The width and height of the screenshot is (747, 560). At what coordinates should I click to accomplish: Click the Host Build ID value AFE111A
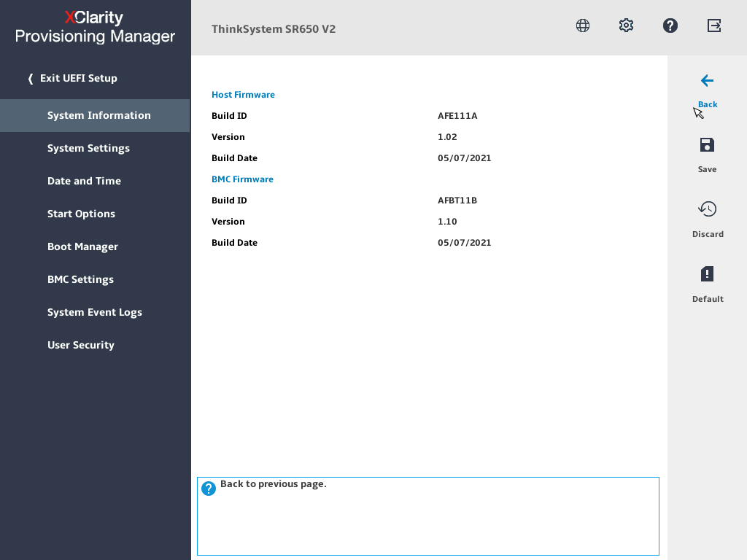coord(457,116)
